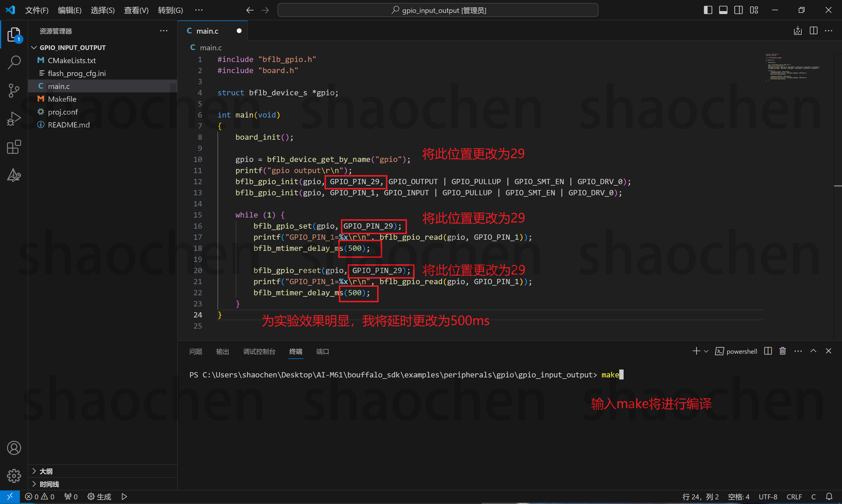
Task: Go back with the left arrow
Action: 250,10
